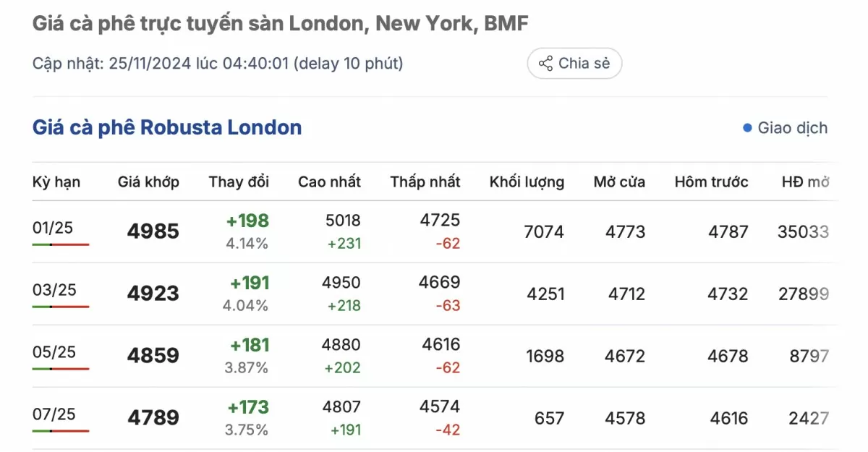Click the Thấp nhất column header
Screen dimensions: 868x452
[x=425, y=182]
